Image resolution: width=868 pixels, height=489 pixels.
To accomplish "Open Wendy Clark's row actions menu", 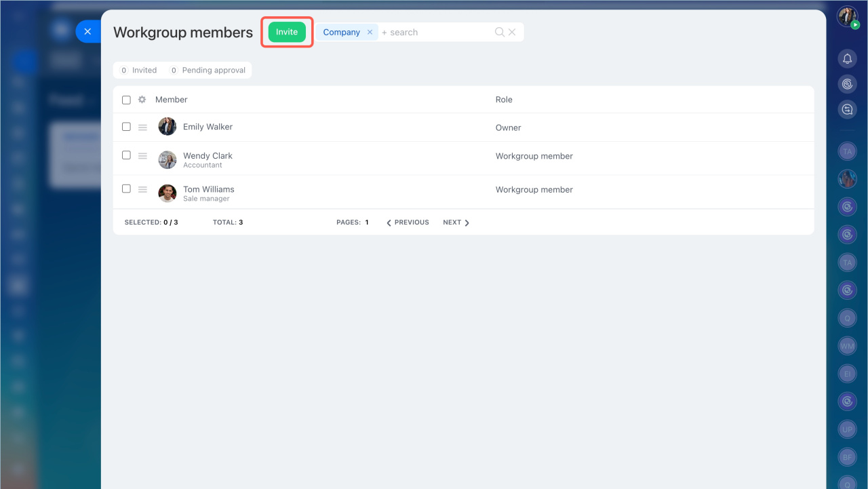I will coord(142,156).
